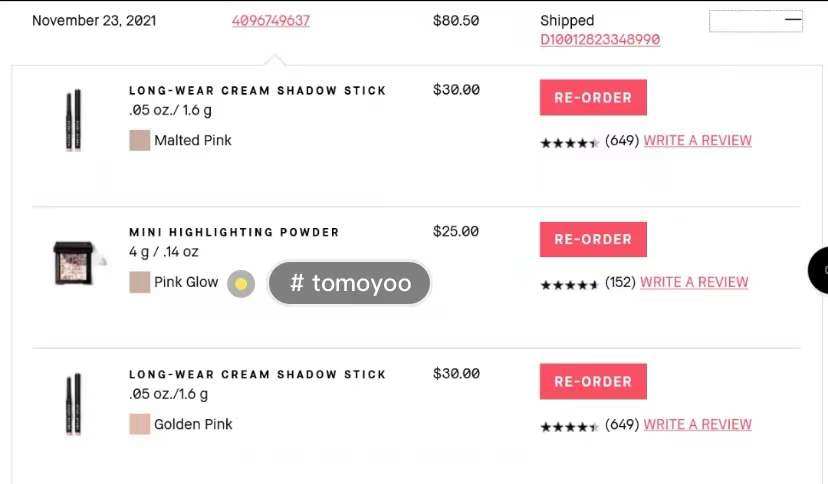This screenshot has height=484, width=828.
Task: Select the Malted Pink color swatch
Action: pyautogui.click(x=140, y=141)
